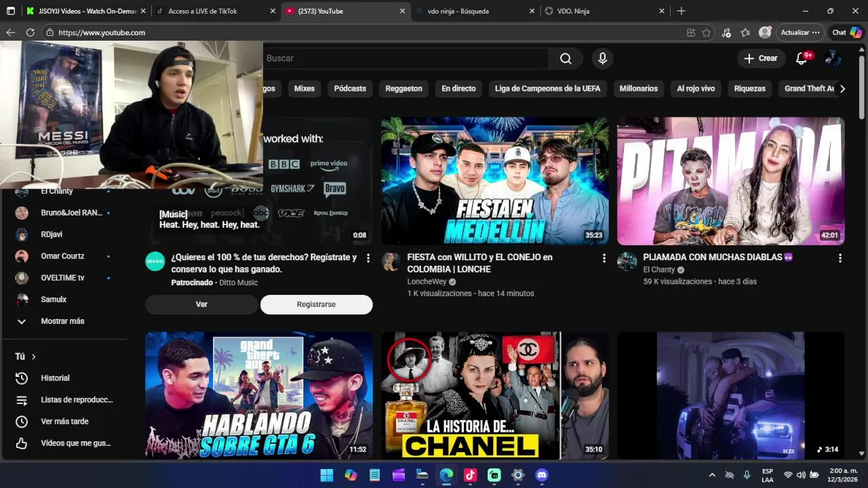Open Vídeos que me gustan thumbs-up icon
This screenshot has width=868, height=488.
tap(22, 443)
